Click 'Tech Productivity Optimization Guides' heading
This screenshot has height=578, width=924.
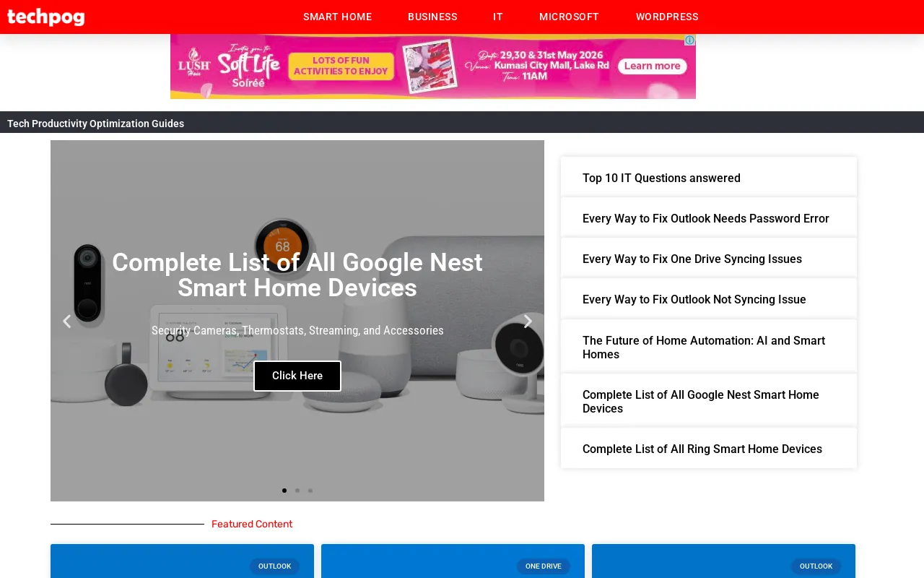tap(95, 124)
